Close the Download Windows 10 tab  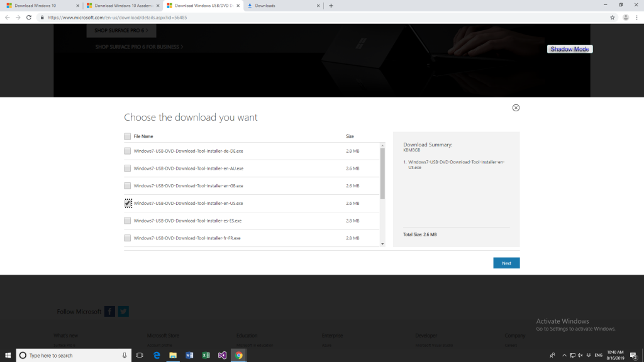[77, 6]
